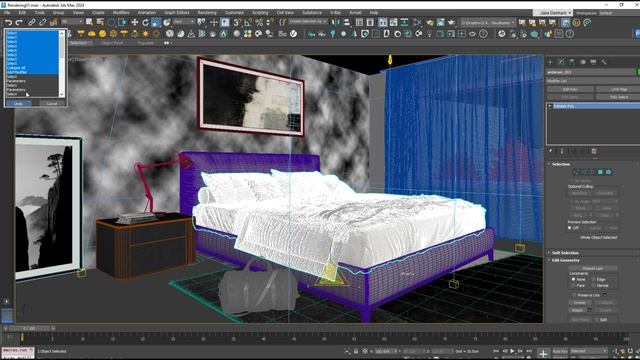640x360 pixels.
Task: Click the UVW Map modifier button
Action: [618, 89]
